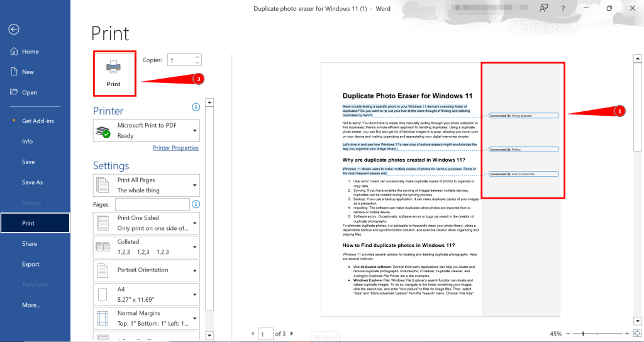
Task: Click the 45% zoom level text
Action: click(x=556, y=334)
